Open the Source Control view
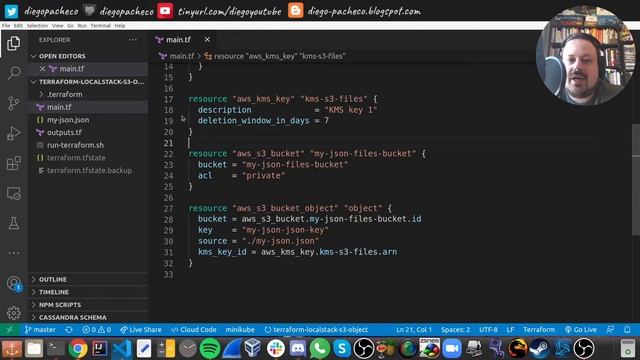Image resolution: width=640 pixels, height=360 pixels. tap(13, 103)
